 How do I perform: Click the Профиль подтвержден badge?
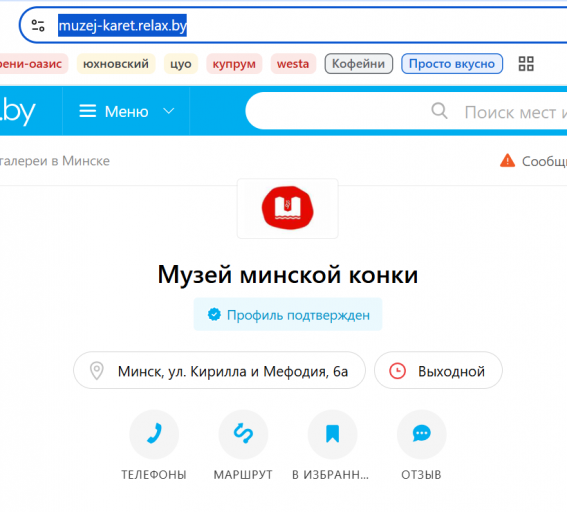pyautogui.click(x=288, y=315)
